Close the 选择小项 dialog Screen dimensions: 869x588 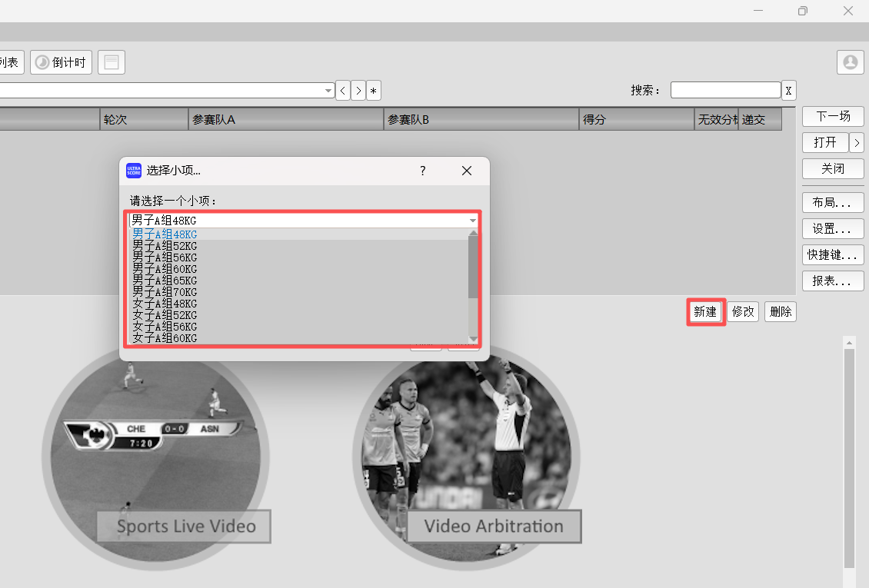pyautogui.click(x=466, y=171)
